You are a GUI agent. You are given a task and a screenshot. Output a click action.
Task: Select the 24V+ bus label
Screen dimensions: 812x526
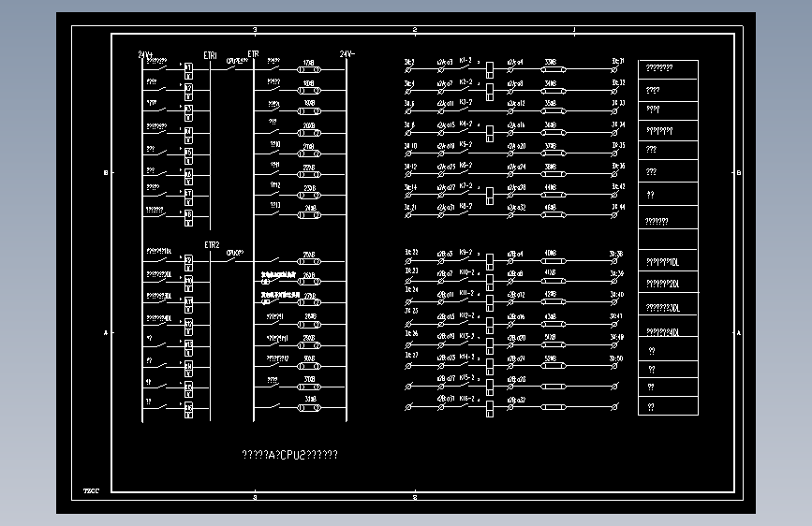click(x=145, y=54)
